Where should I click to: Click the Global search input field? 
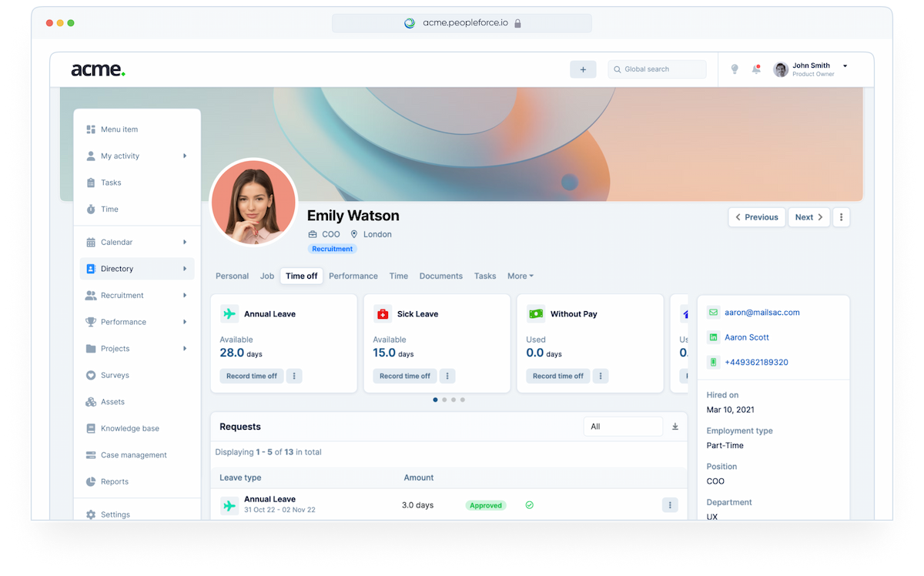click(658, 69)
